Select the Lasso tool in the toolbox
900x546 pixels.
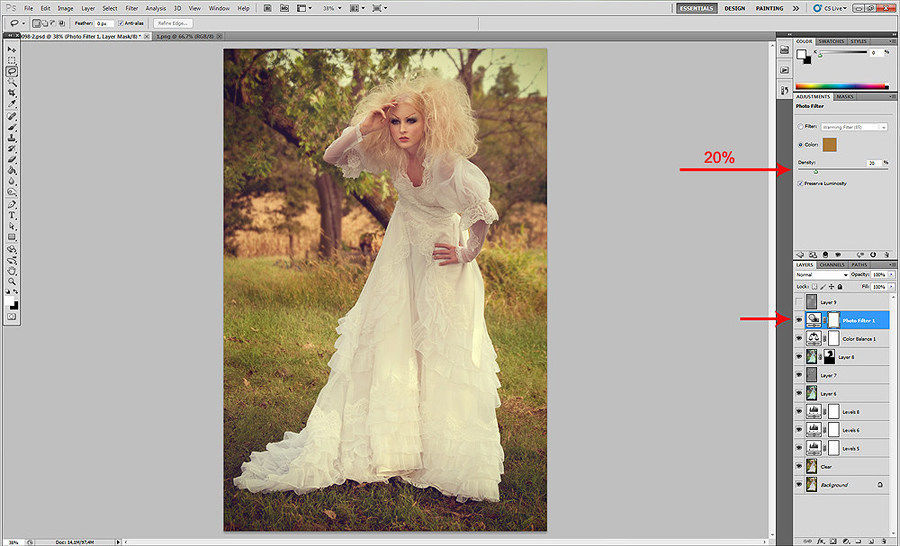[12, 71]
